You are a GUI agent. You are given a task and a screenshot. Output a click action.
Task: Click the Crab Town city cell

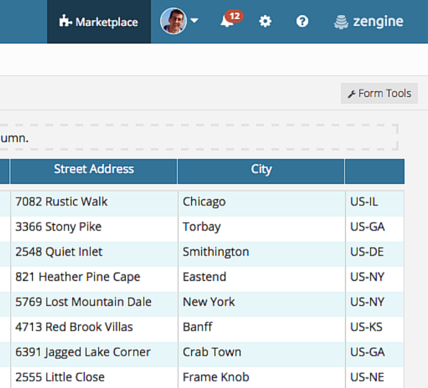tap(262, 354)
